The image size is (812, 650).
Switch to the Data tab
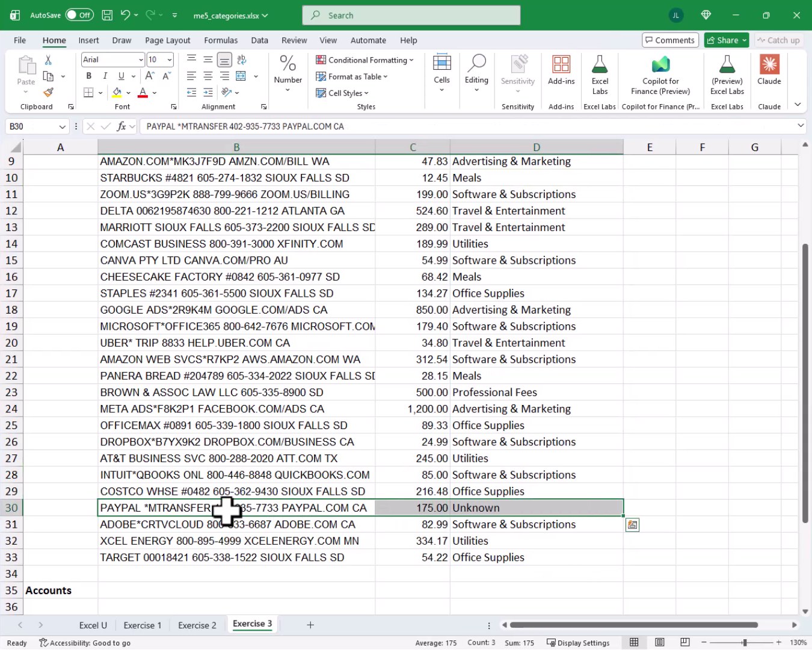click(259, 40)
